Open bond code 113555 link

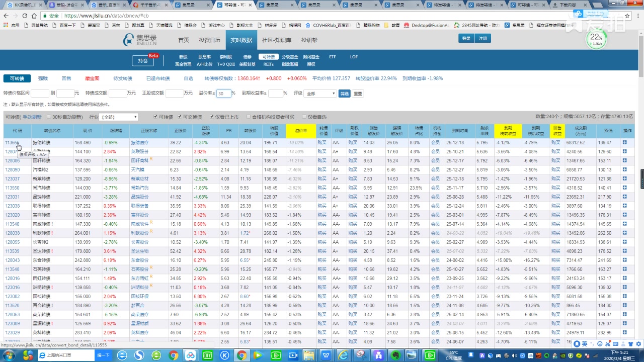tap(13, 143)
